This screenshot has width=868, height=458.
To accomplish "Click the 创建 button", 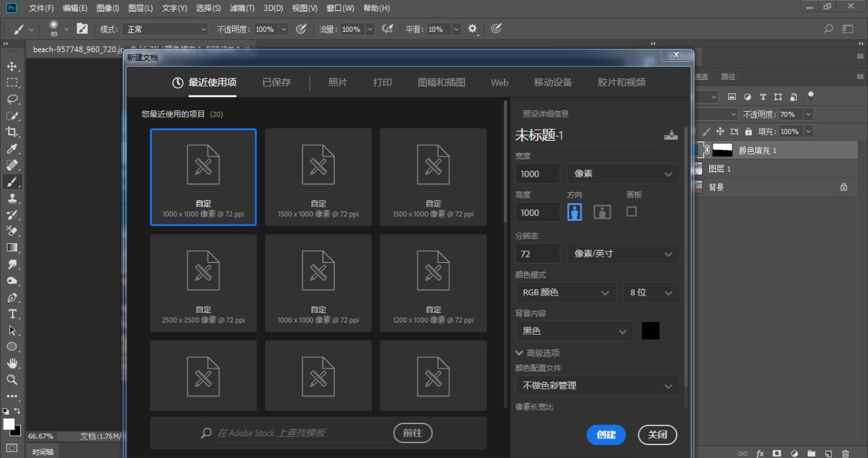I will tap(606, 435).
